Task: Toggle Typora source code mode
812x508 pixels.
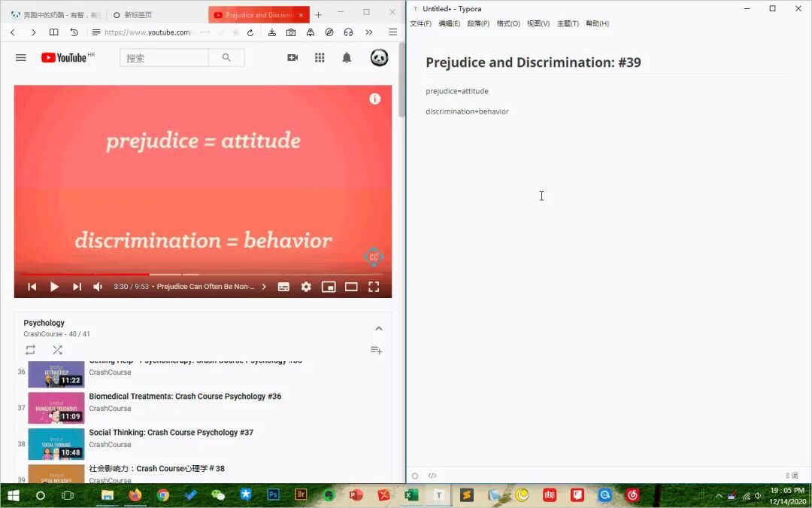Action: [x=432, y=476]
